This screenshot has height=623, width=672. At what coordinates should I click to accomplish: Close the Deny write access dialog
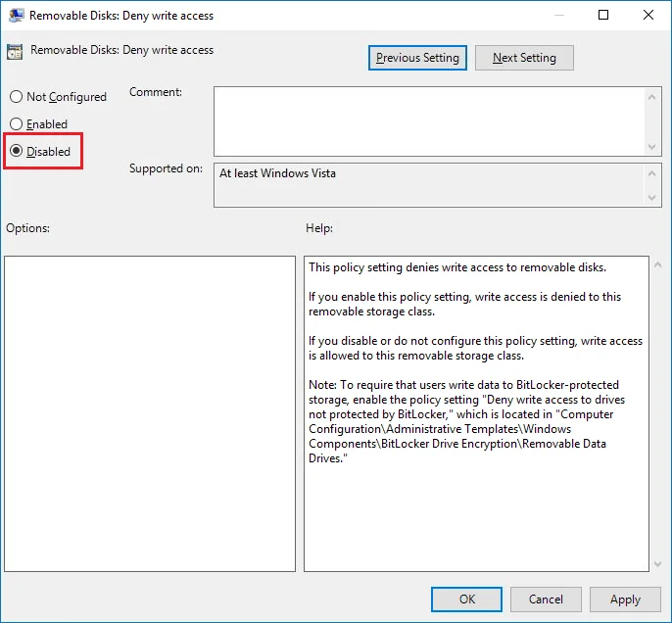point(648,15)
